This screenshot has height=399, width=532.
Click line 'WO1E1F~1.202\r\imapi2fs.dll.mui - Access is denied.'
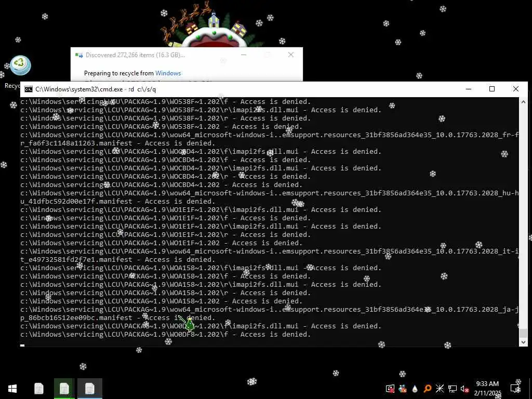[x=201, y=227]
